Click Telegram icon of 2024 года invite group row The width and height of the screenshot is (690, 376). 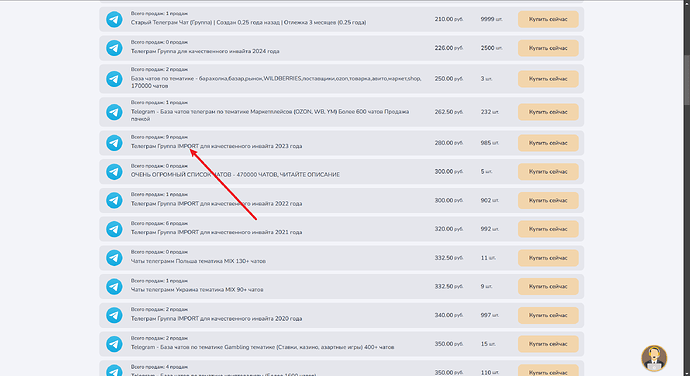[114, 48]
